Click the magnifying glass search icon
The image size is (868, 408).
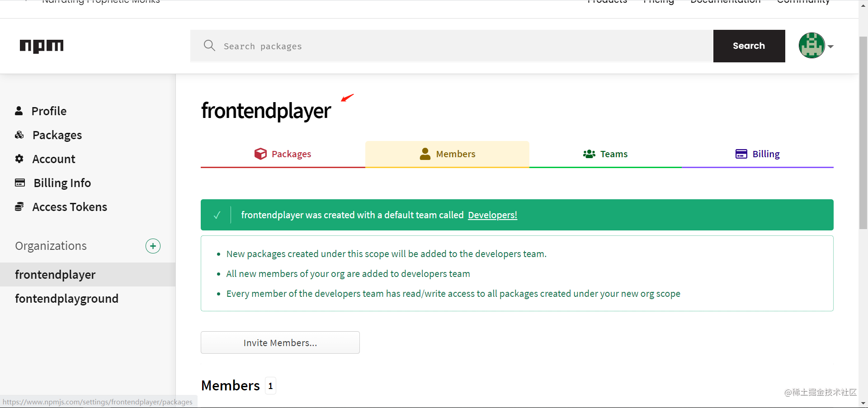[209, 46]
